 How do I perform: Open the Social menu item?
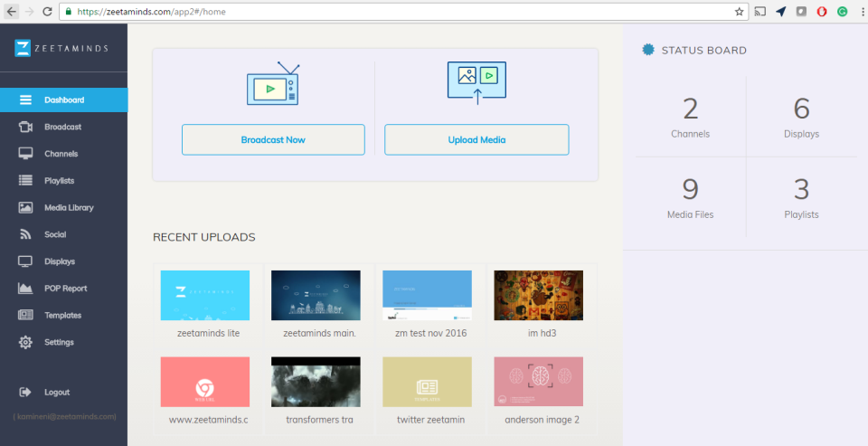point(63,234)
